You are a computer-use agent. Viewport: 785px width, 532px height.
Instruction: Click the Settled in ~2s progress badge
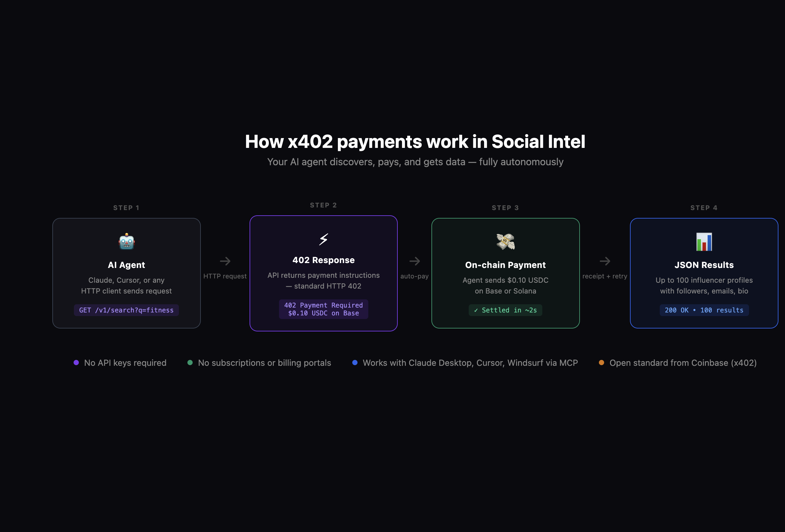click(505, 310)
